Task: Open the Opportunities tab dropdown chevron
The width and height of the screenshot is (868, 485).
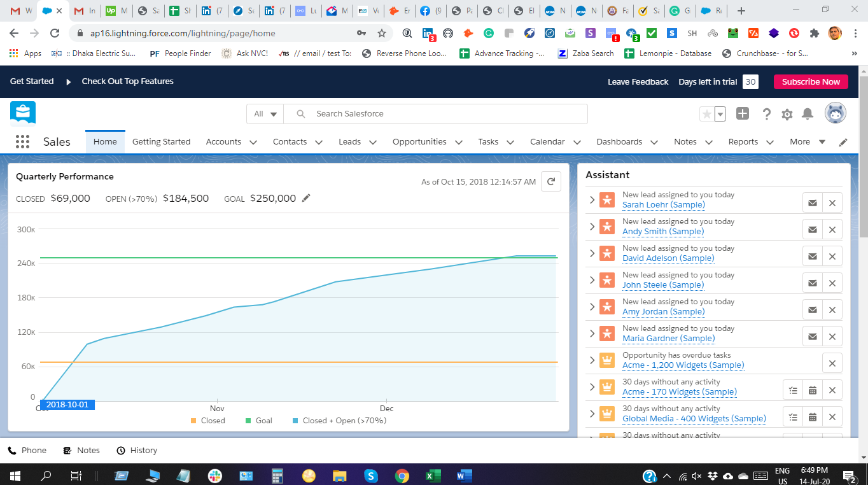Action: click(x=459, y=143)
